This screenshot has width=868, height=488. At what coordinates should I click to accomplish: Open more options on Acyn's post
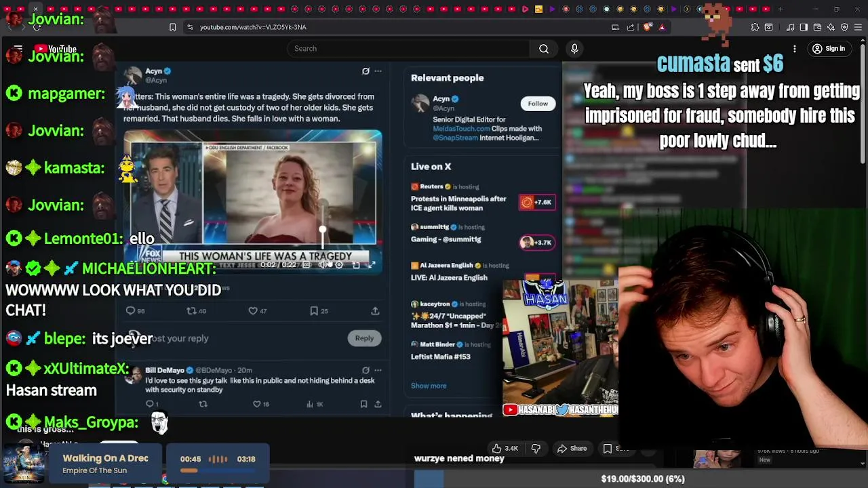(378, 71)
